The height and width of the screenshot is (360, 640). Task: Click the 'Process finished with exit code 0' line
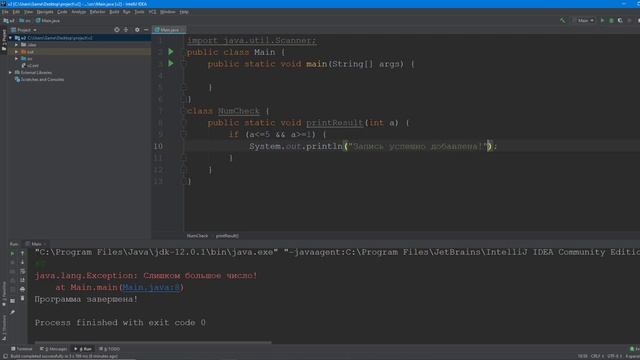coord(120,322)
